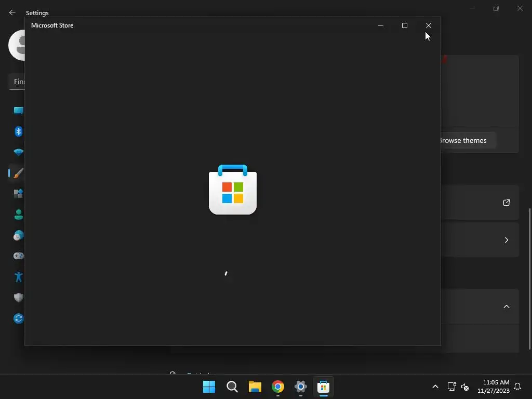
Task: Minimize the Microsoft Store window
Action: pyautogui.click(x=381, y=25)
